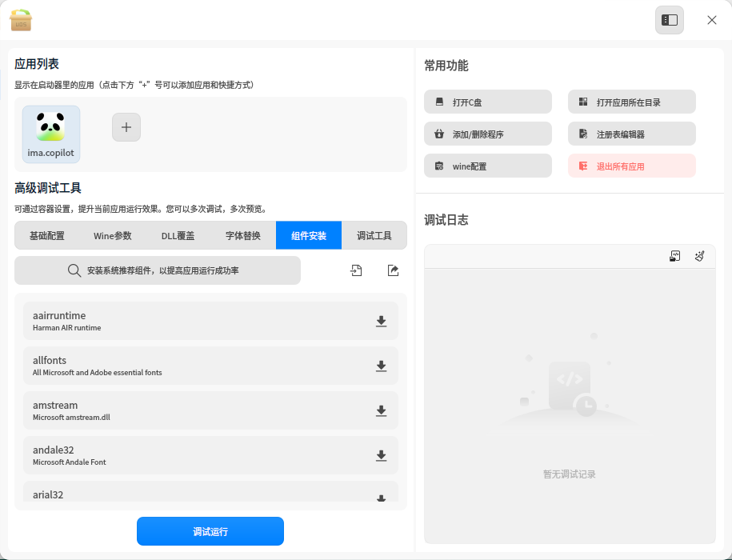Click the 打开C盘 button
Image resolution: width=732 pixels, height=560 pixels.
(x=488, y=102)
